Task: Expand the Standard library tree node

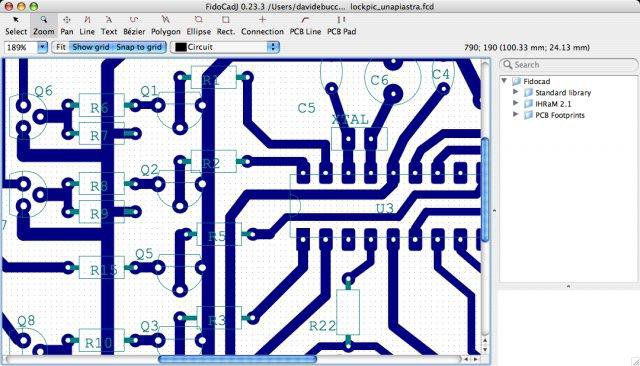Action: pyautogui.click(x=516, y=92)
